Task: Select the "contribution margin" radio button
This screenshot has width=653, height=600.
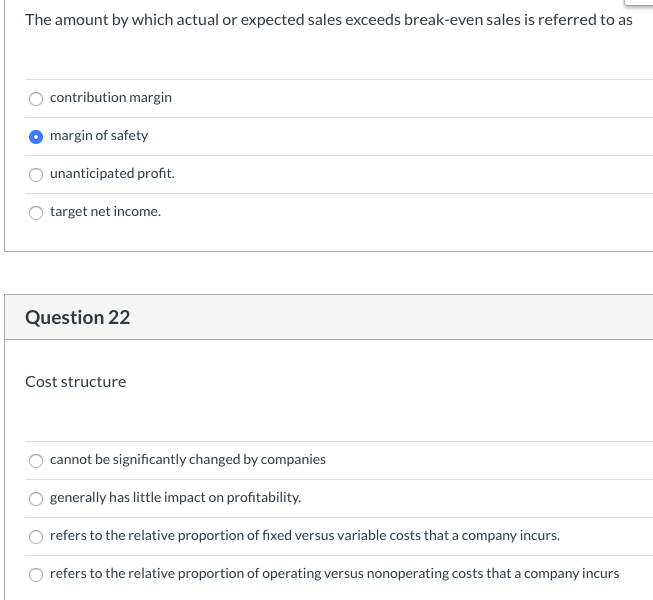Action: click(x=36, y=98)
